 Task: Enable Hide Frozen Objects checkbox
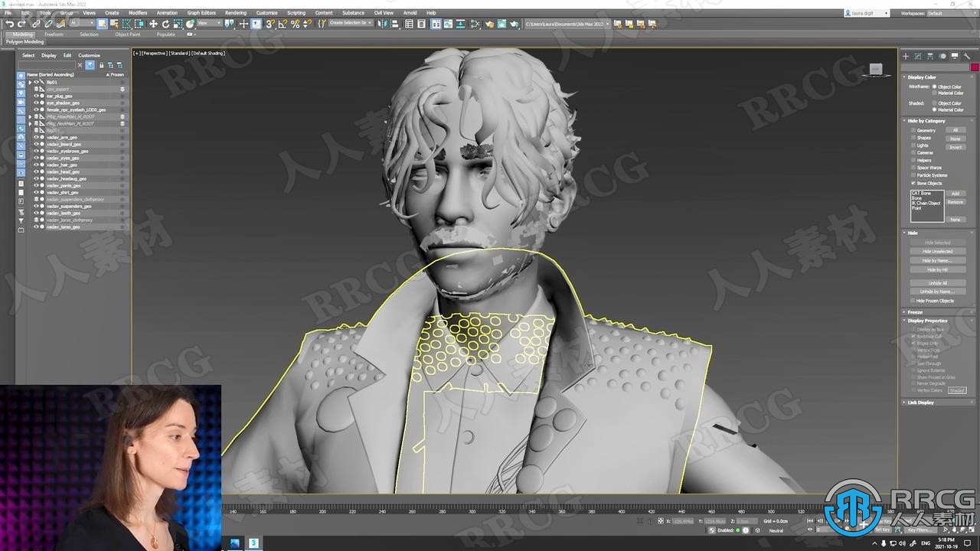(x=913, y=301)
